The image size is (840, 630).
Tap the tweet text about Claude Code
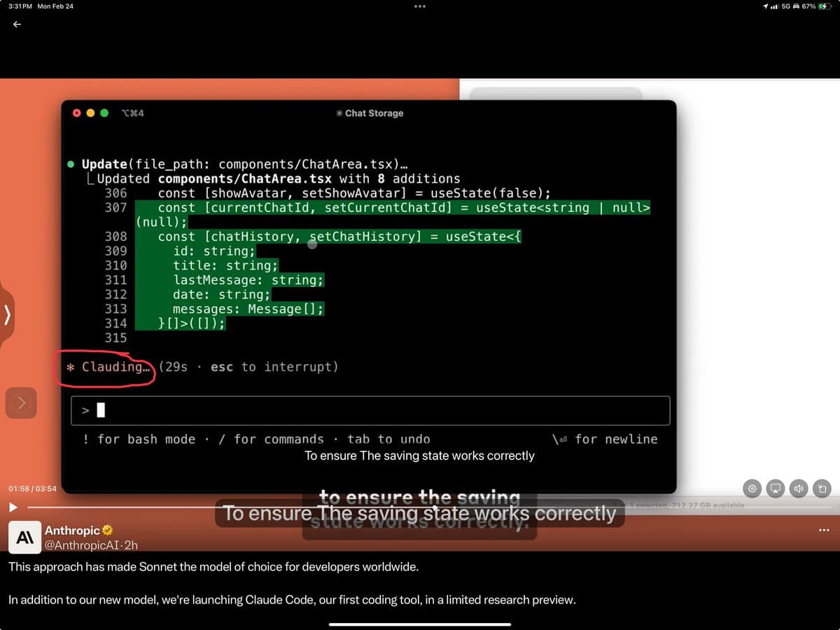(292, 600)
